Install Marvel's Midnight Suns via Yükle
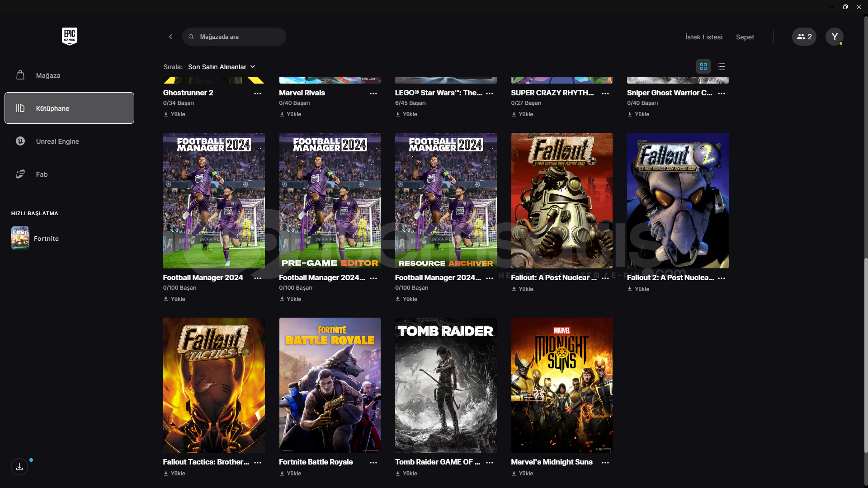The width and height of the screenshot is (868, 488). (x=522, y=474)
